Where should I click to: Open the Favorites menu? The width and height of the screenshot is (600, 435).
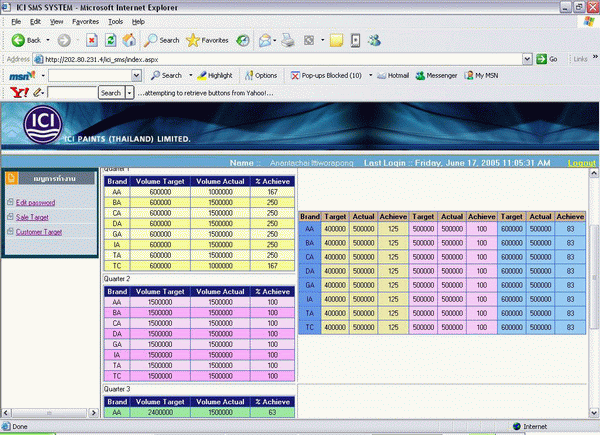coord(85,21)
